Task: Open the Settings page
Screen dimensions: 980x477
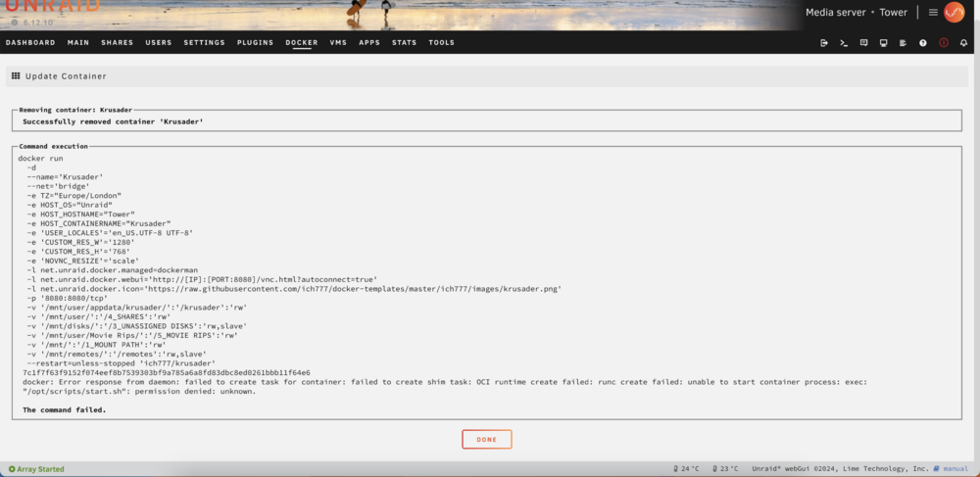Action: [x=205, y=43]
